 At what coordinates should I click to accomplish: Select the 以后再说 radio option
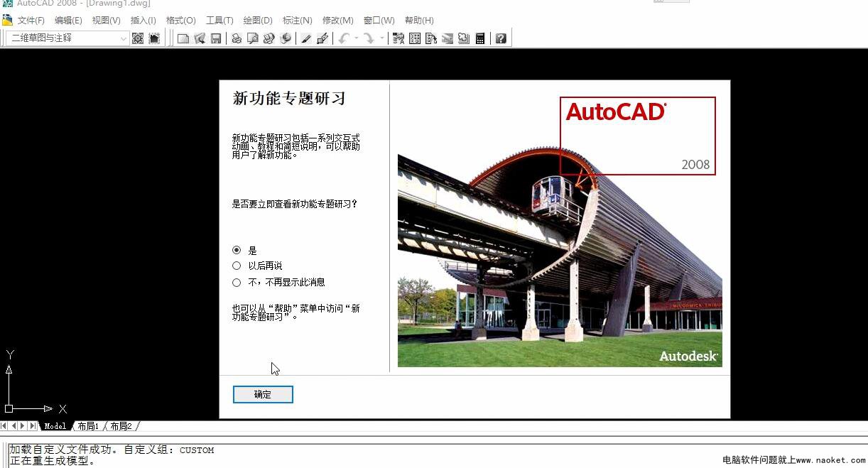(x=237, y=266)
